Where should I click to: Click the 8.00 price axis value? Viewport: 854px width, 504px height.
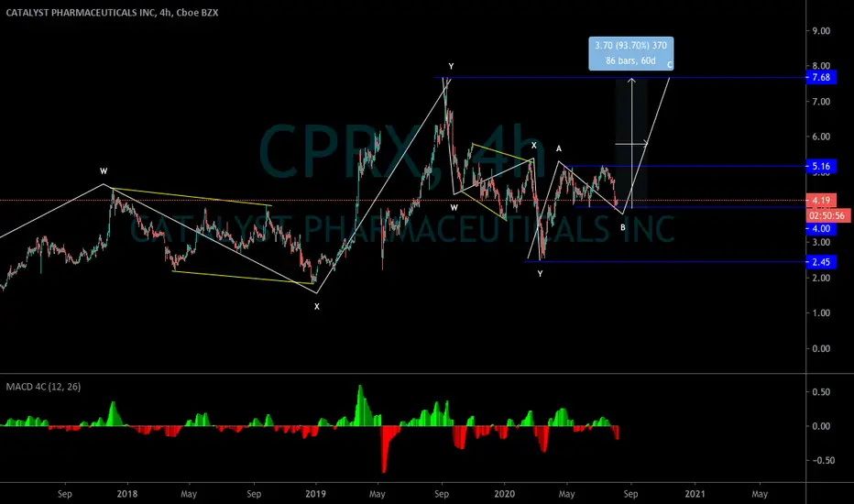click(x=821, y=66)
